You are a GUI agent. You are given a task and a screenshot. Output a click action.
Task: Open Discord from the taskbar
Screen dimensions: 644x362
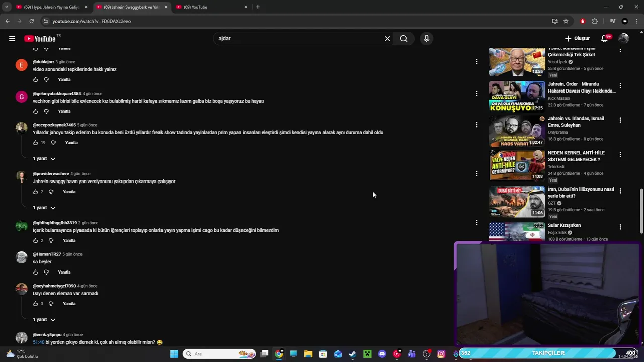pos(382,354)
